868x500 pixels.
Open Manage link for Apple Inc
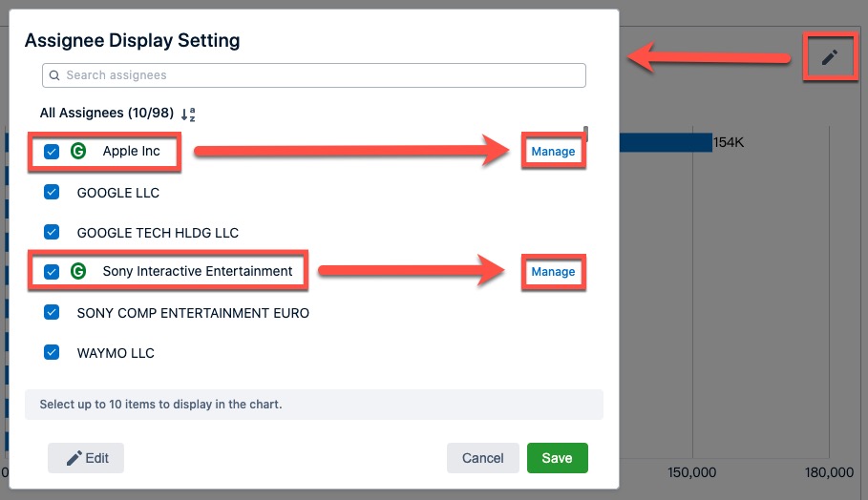pyautogui.click(x=553, y=152)
